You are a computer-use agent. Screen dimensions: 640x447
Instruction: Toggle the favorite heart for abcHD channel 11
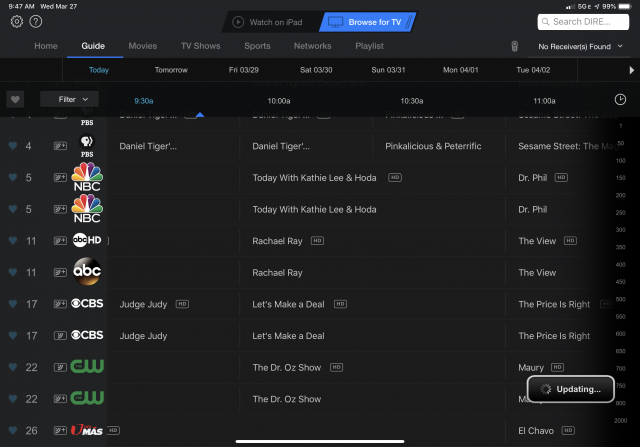[x=13, y=241]
